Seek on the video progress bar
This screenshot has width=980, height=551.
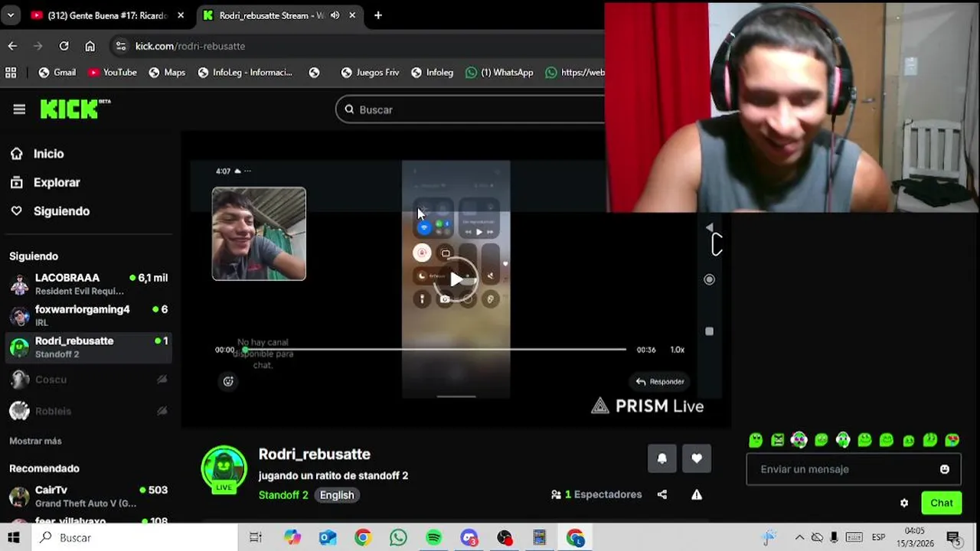[436, 350]
